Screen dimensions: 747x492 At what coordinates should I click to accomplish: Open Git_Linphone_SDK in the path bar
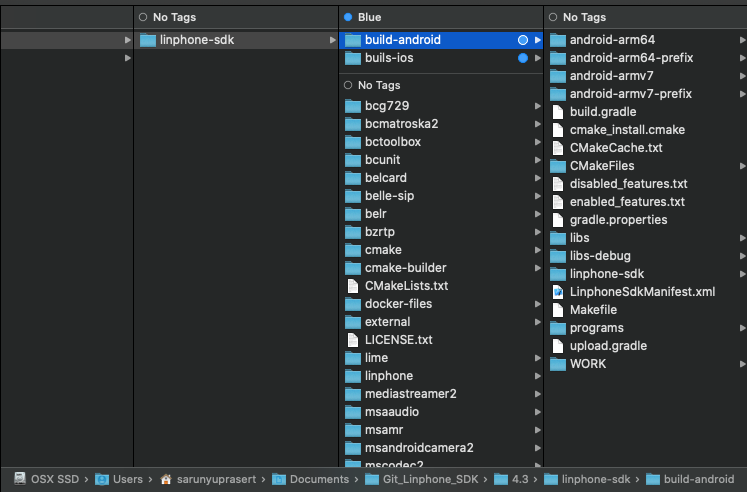(x=430, y=479)
